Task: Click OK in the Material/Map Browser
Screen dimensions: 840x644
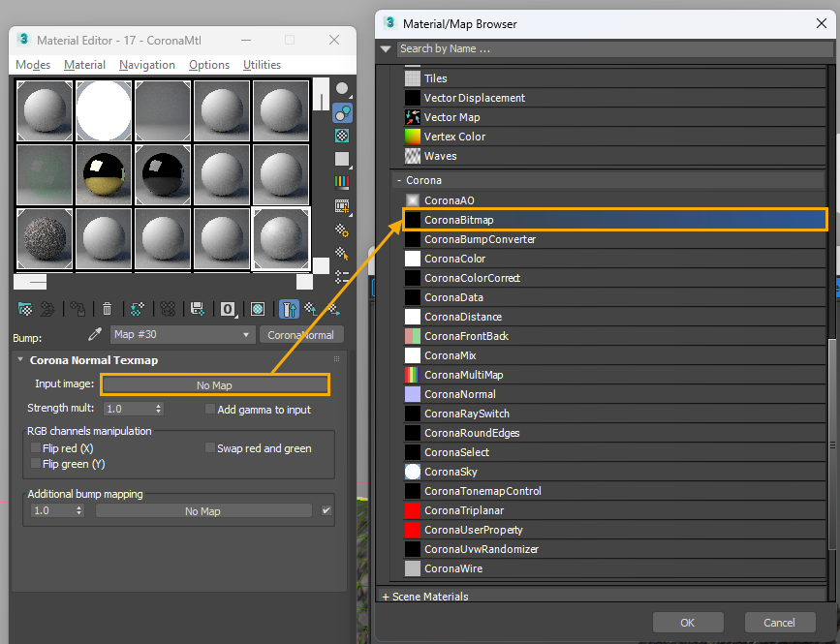Action: pos(688,623)
